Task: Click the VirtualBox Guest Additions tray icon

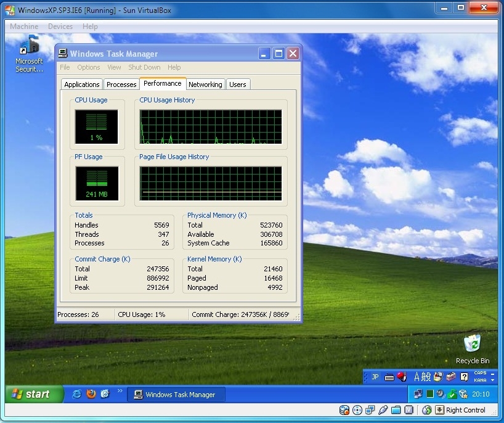Action: (463, 394)
